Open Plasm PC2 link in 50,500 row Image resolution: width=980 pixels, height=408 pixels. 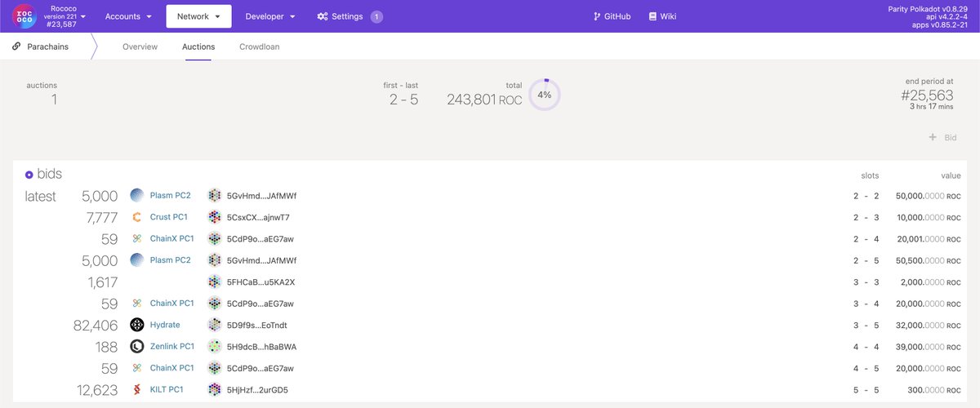point(170,260)
